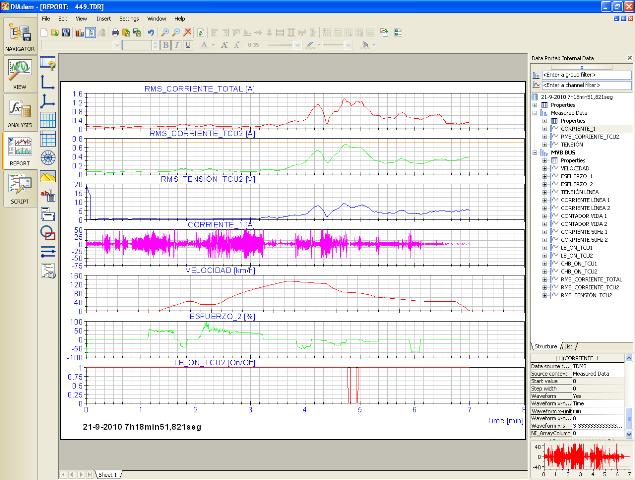Switch to the VIEW panel
The width and height of the screenshot is (635, 480).
coord(19,75)
